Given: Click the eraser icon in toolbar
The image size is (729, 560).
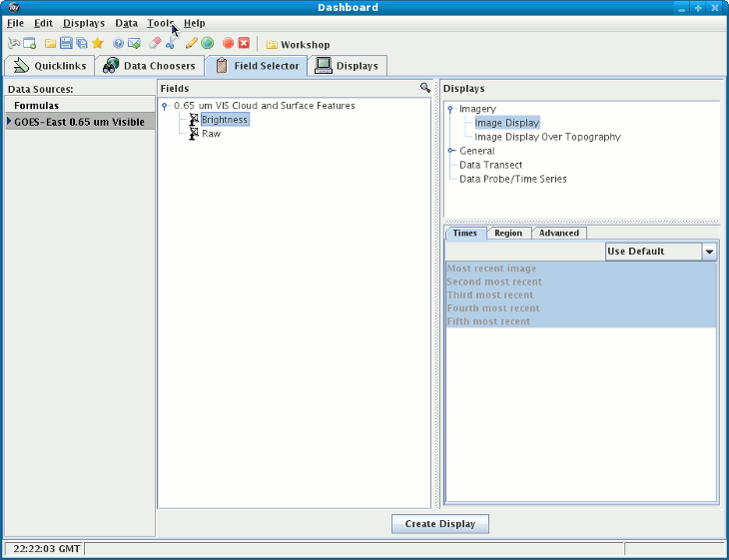Looking at the screenshot, I should 154,44.
